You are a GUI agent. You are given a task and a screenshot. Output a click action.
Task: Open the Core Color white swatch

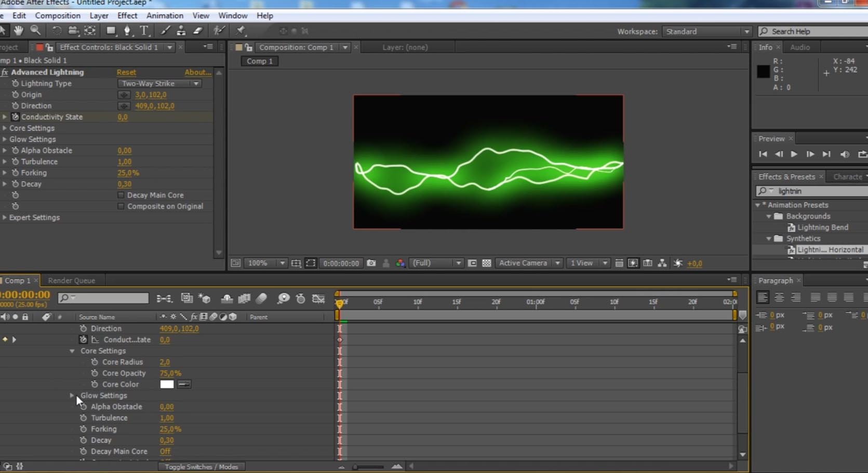pos(167,384)
